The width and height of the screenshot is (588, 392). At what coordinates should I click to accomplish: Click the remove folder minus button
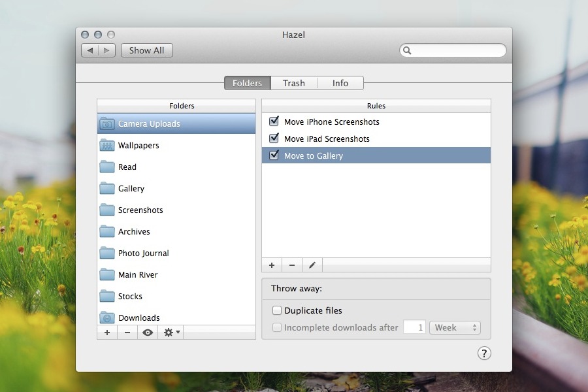(x=127, y=333)
